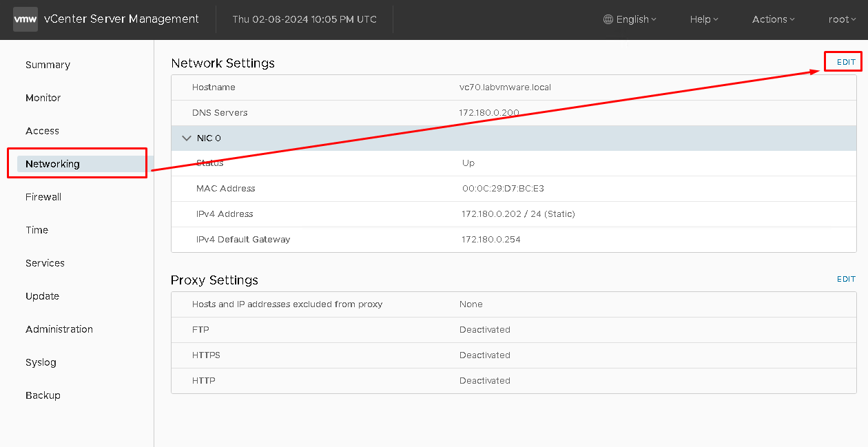Open the Services page

point(45,263)
